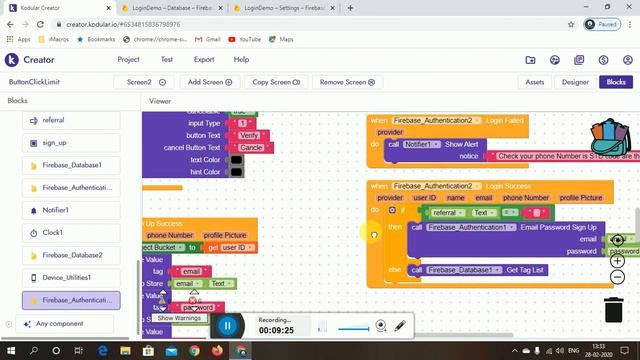Open the Test menu
640x360 pixels.
[x=167, y=60]
